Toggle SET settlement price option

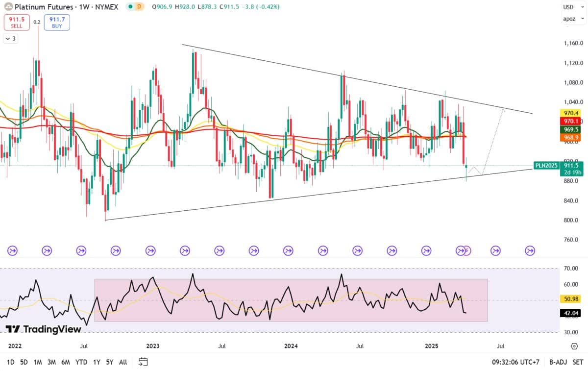point(577,362)
